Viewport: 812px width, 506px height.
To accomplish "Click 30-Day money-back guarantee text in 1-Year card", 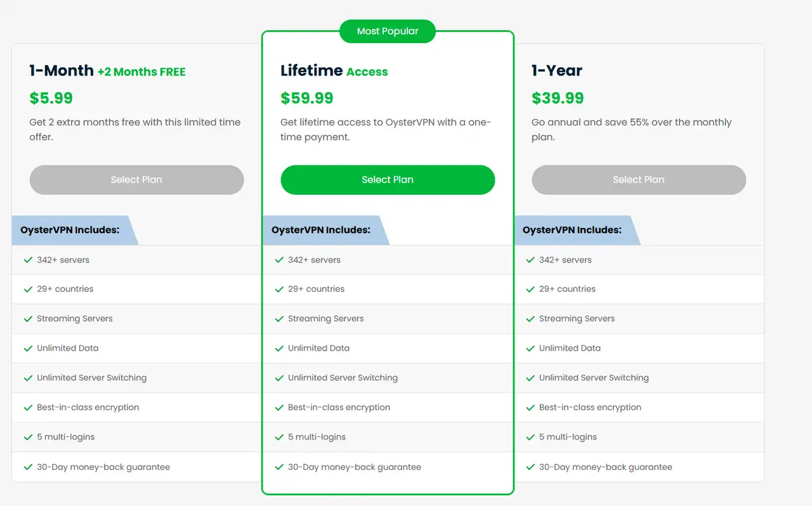I will pyautogui.click(x=606, y=467).
